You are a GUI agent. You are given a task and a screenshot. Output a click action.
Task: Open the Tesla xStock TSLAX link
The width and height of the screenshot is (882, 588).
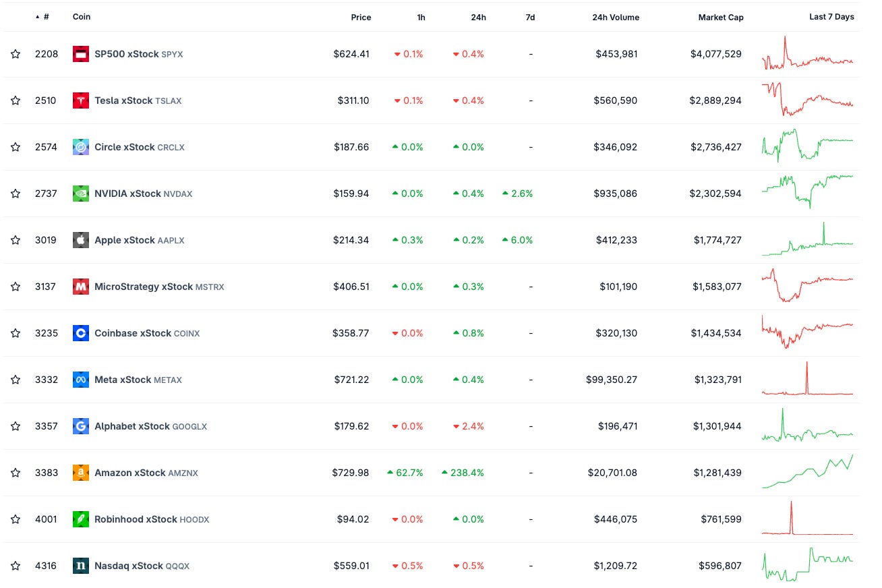pos(138,100)
